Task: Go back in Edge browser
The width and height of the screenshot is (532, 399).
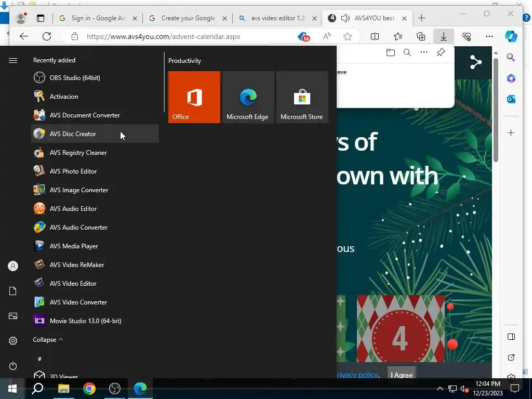Action: 24,36
